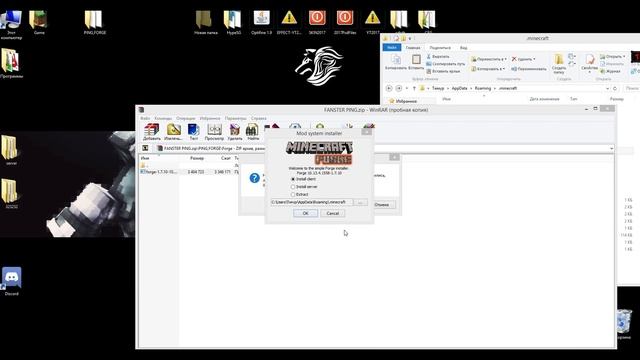Image resolution: width=640 pixels, height=360 pixels.
Task: Click the Файл tab in Explorer window
Action: point(391,48)
